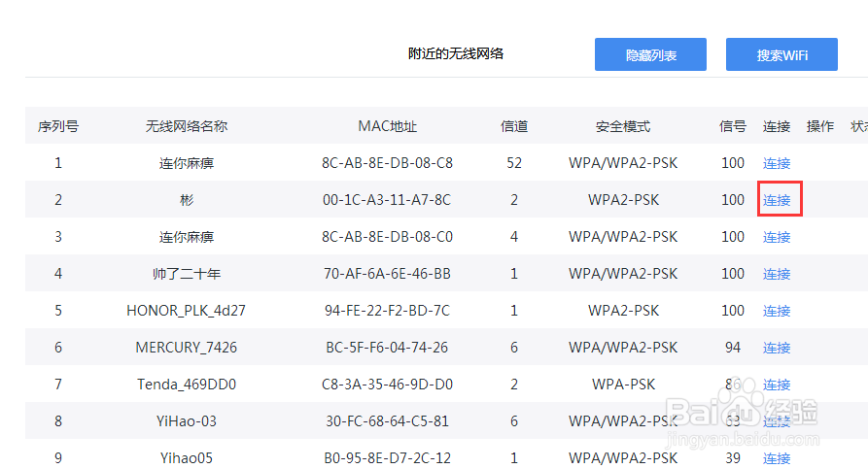Select MAC address 30-FC-68-64-C5-81

click(387, 420)
